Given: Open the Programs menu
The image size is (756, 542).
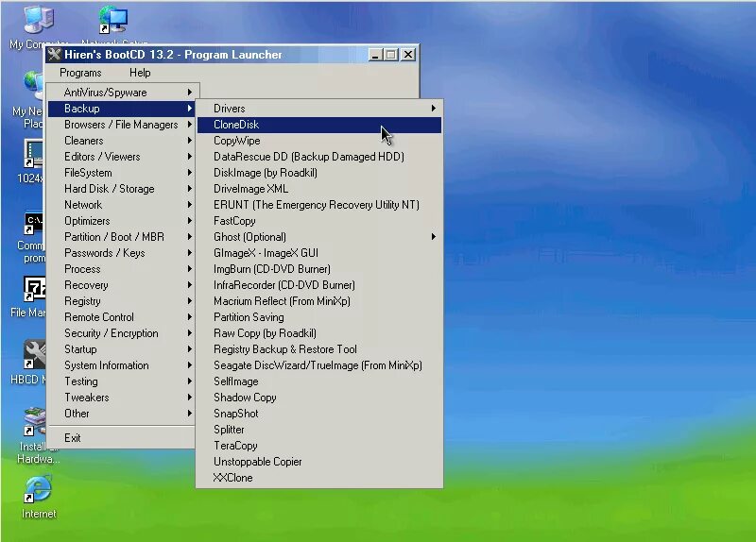Looking at the screenshot, I should [x=80, y=73].
